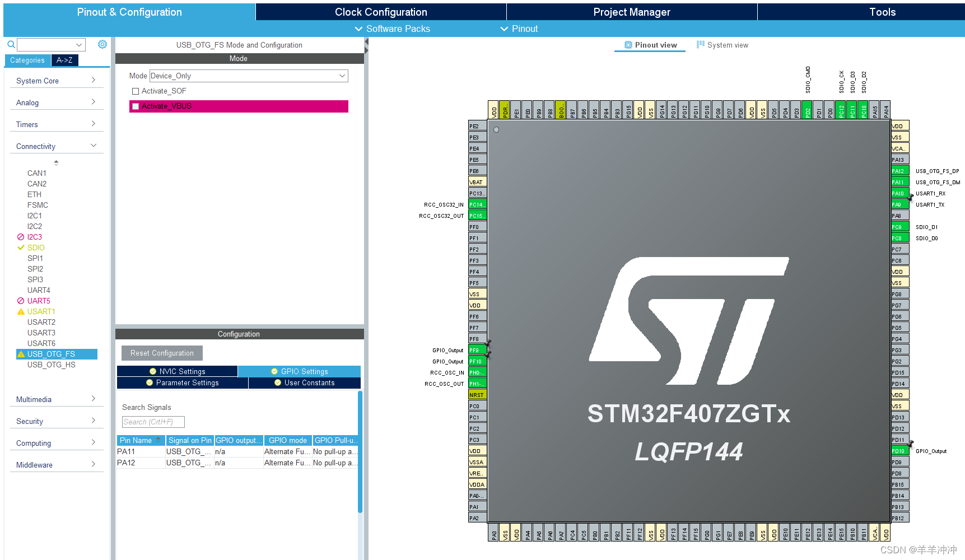This screenshot has height=560, width=965.
Task: Open the Pinout dropdown menu
Action: (x=519, y=29)
